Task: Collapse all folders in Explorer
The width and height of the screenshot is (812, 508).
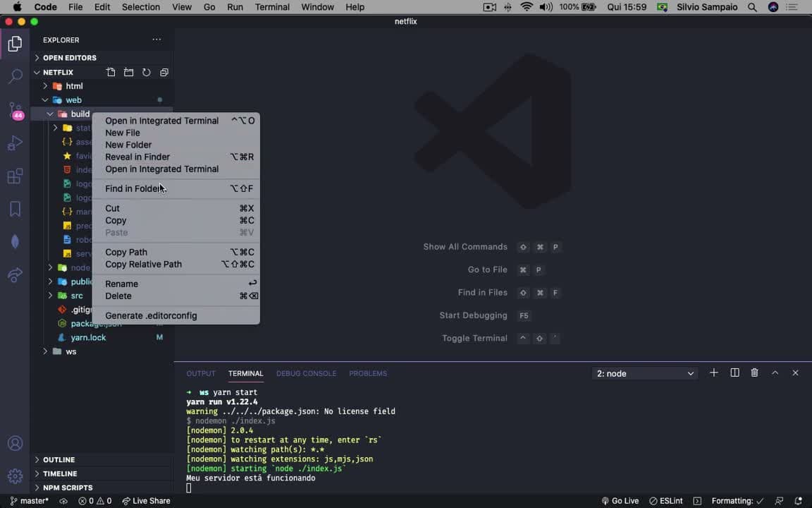Action: (x=164, y=72)
